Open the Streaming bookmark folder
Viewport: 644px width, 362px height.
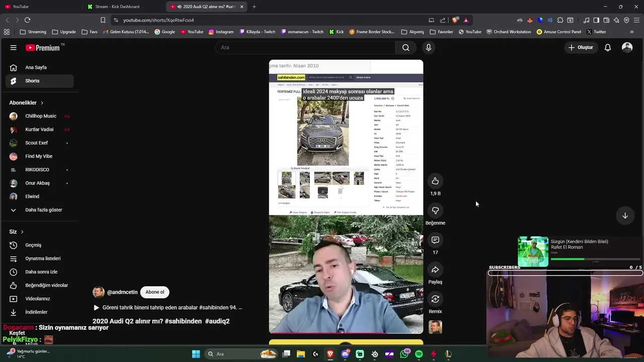point(33,32)
